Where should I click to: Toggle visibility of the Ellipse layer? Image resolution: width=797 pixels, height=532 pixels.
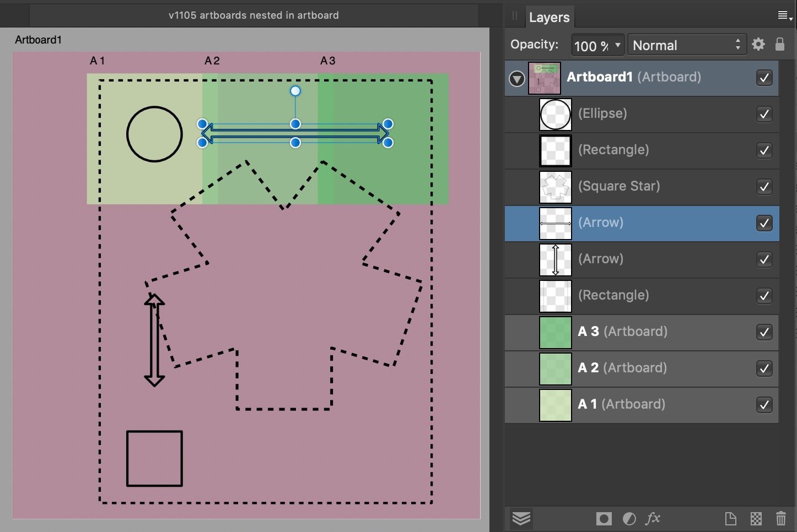(x=764, y=114)
